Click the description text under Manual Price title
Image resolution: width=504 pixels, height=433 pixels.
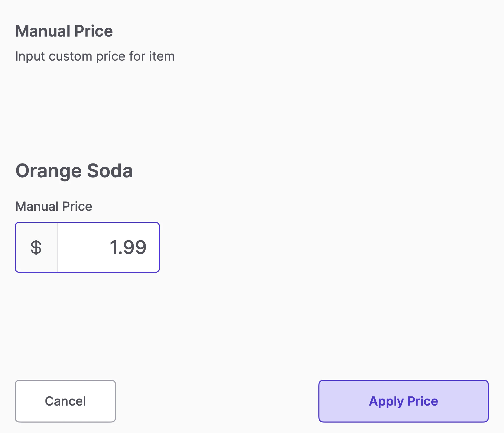tap(95, 56)
